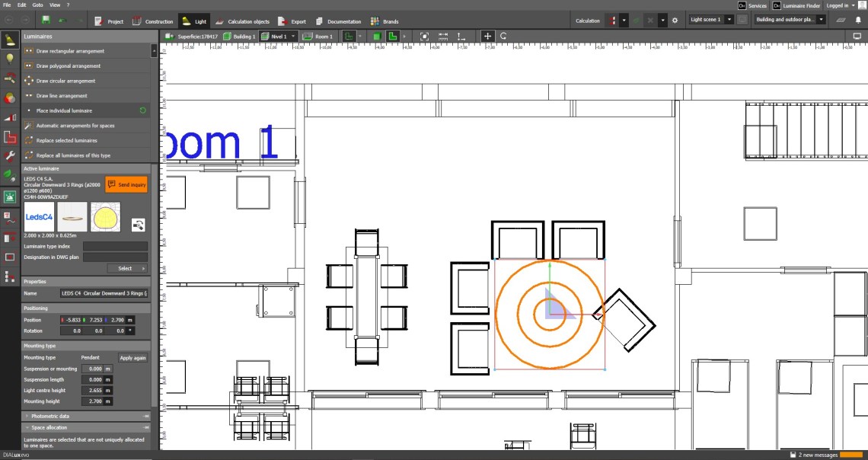Open calculation settings gear icon
The image size is (868, 460).
(674, 21)
